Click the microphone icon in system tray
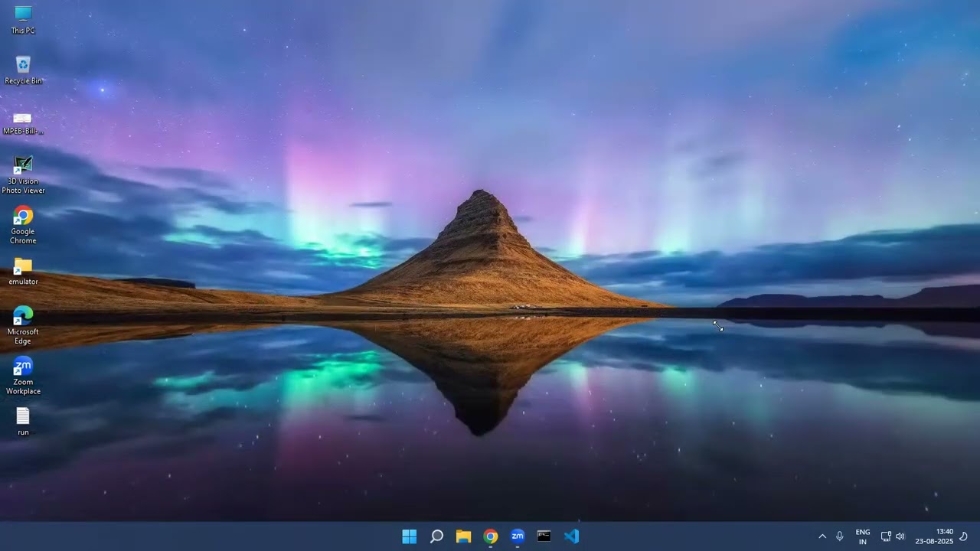 840,536
